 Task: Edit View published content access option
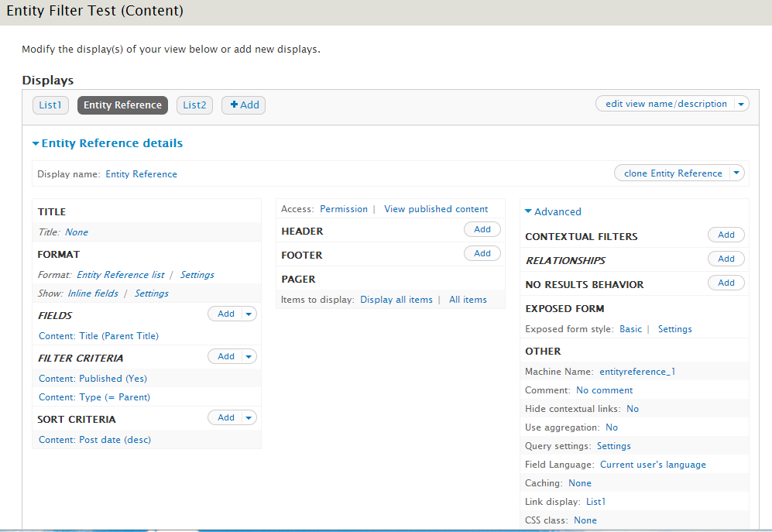[x=436, y=209]
